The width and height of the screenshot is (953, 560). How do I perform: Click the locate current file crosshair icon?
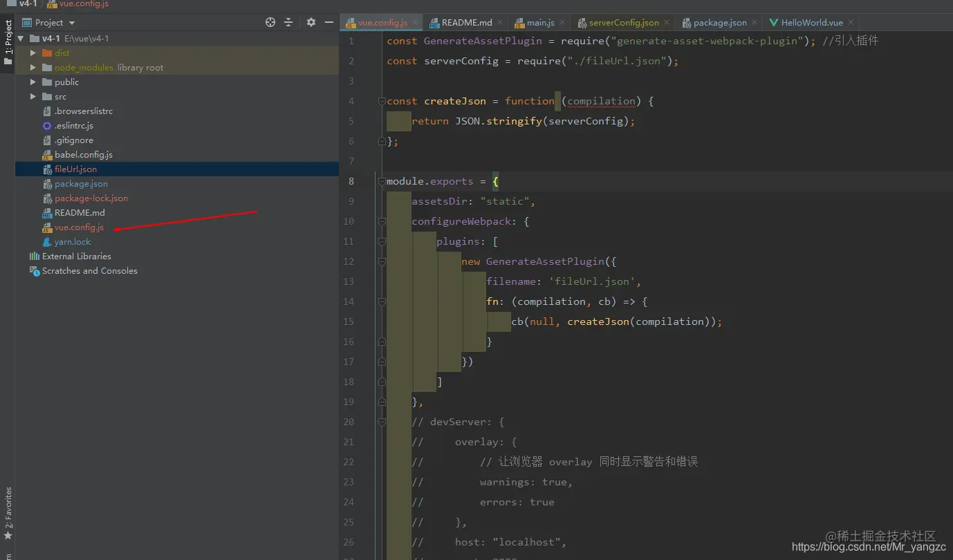tap(270, 22)
